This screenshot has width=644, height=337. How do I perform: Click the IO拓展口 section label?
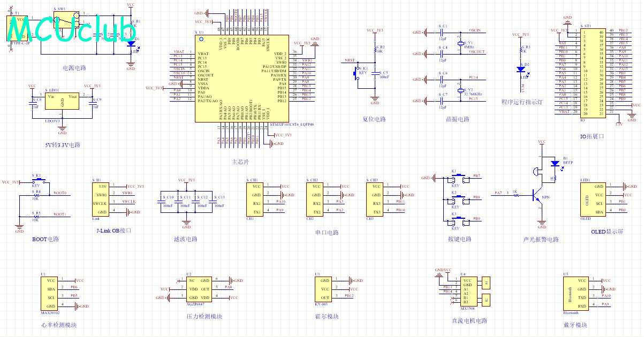(592, 136)
